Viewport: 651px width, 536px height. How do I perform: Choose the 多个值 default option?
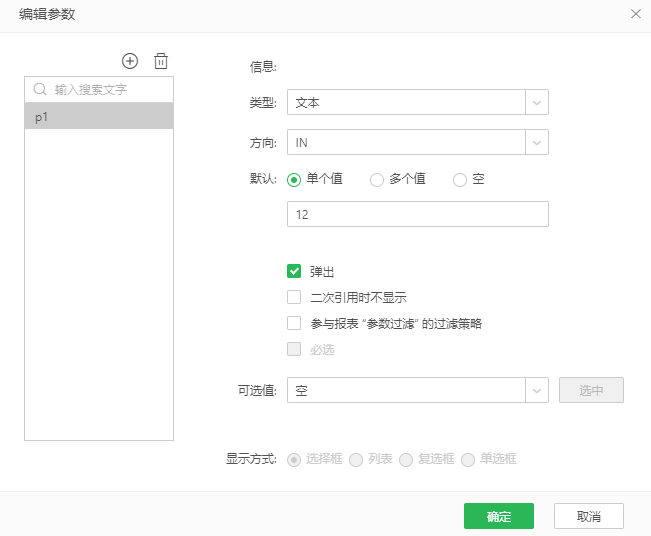pos(377,180)
